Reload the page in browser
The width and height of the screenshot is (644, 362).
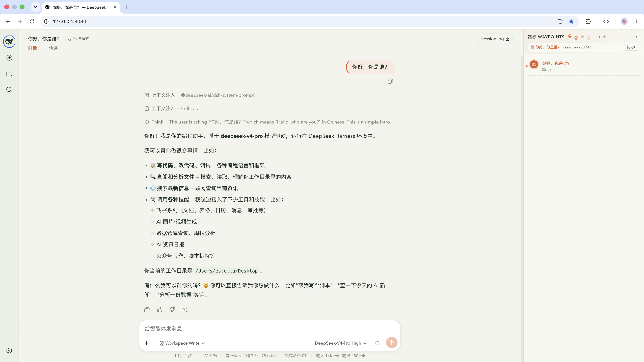32,21
